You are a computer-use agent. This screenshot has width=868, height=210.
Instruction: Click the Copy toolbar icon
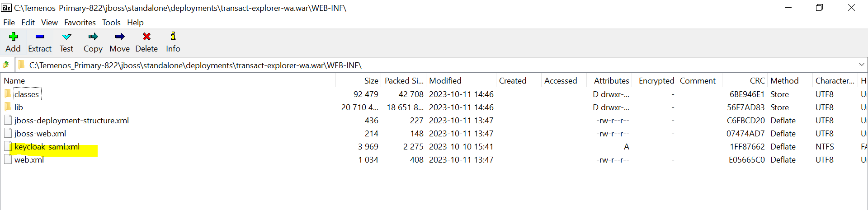pyautogui.click(x=93, y=37)
